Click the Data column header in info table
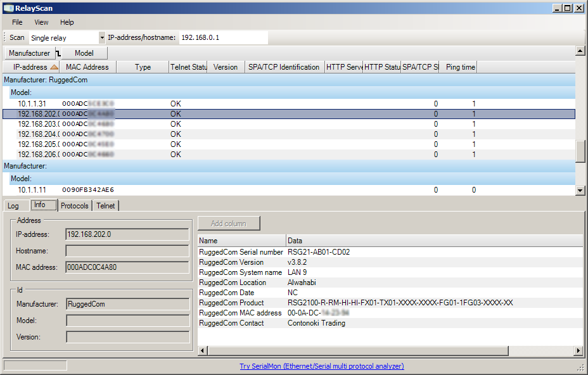Viewport: 588px width, 375px height. tap(434, 241)
